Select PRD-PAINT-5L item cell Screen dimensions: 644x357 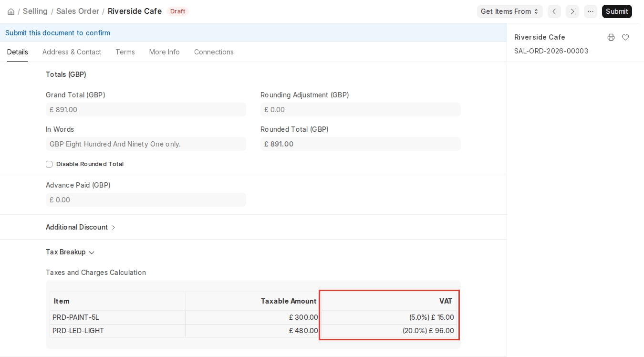118,317
